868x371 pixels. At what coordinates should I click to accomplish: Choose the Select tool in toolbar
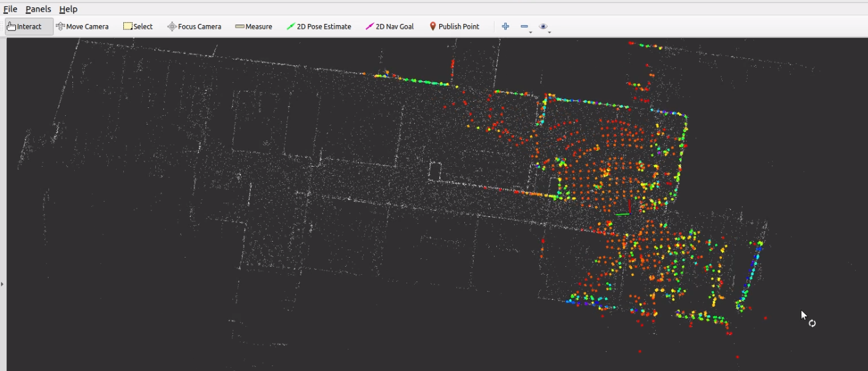pyautogui.click(x=138, y=26)
